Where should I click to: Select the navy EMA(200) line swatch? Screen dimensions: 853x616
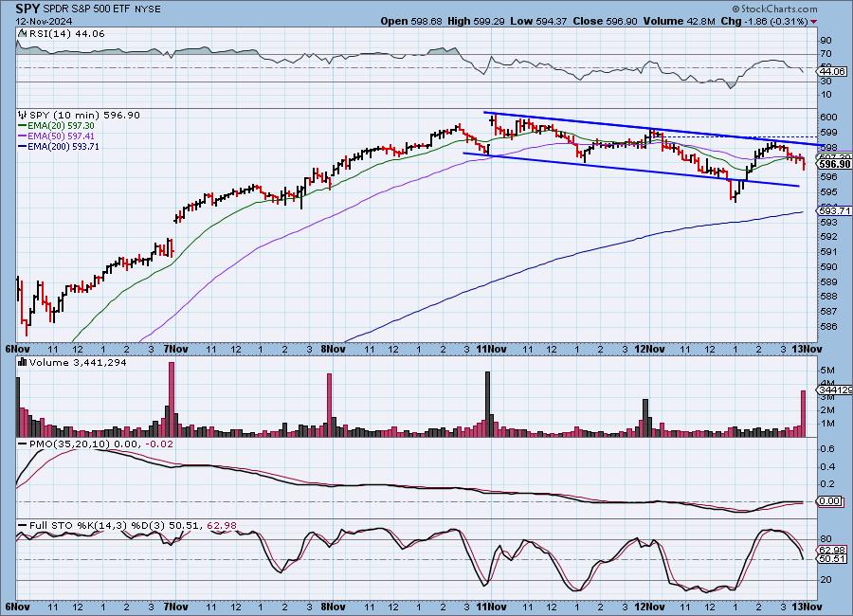click(x=23, y=146)
